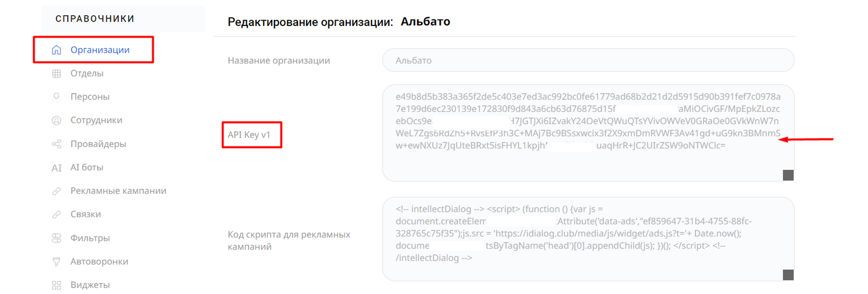Click the AI боты icon
The height and width of the screenshot is (294, 868).
56,168
